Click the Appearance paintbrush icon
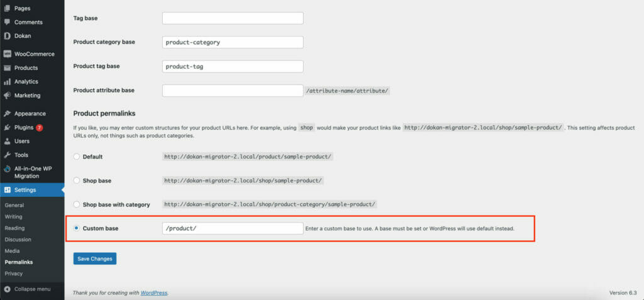This screenshot has width=644, height=300. (7, 113)
